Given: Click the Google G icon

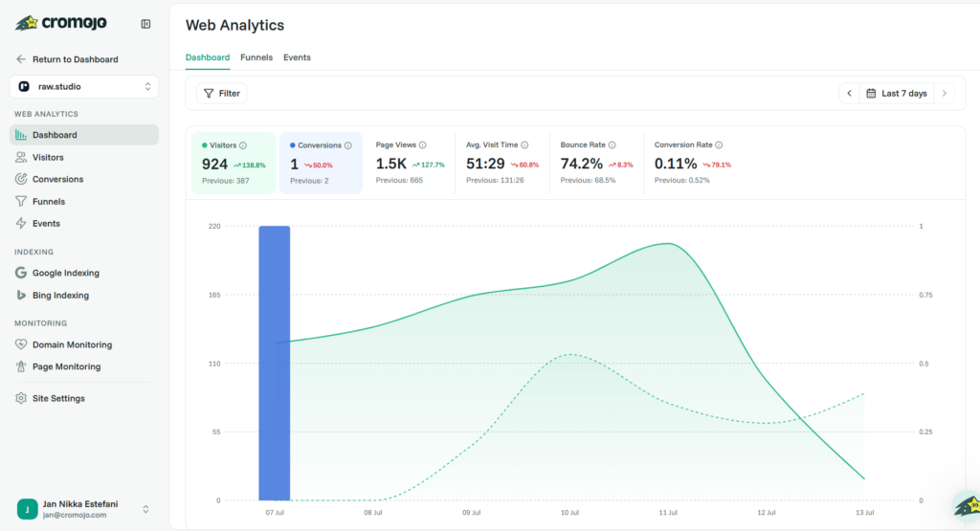Looking at the screenshot, I should [21, 273].
